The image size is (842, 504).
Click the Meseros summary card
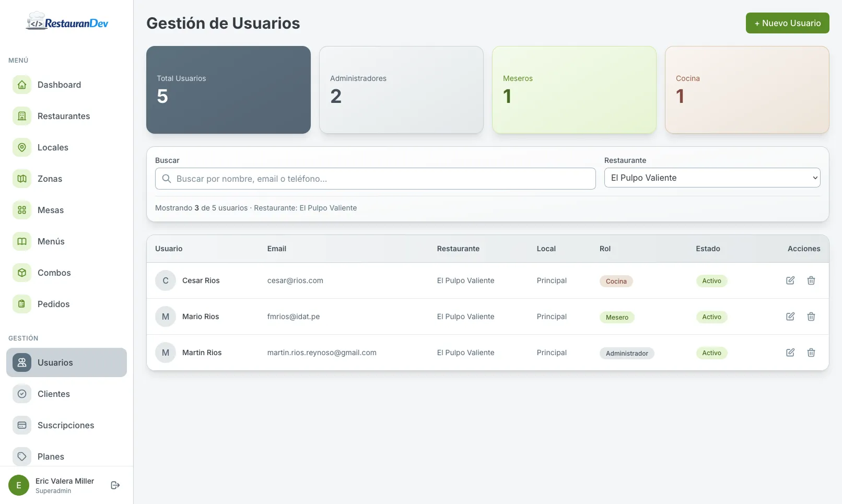574,90
